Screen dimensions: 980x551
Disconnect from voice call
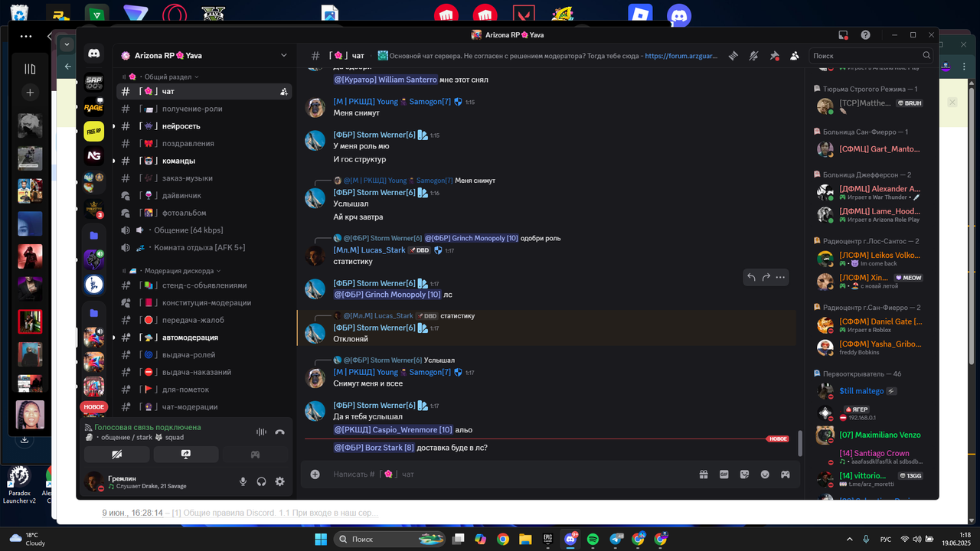(280, 432)
